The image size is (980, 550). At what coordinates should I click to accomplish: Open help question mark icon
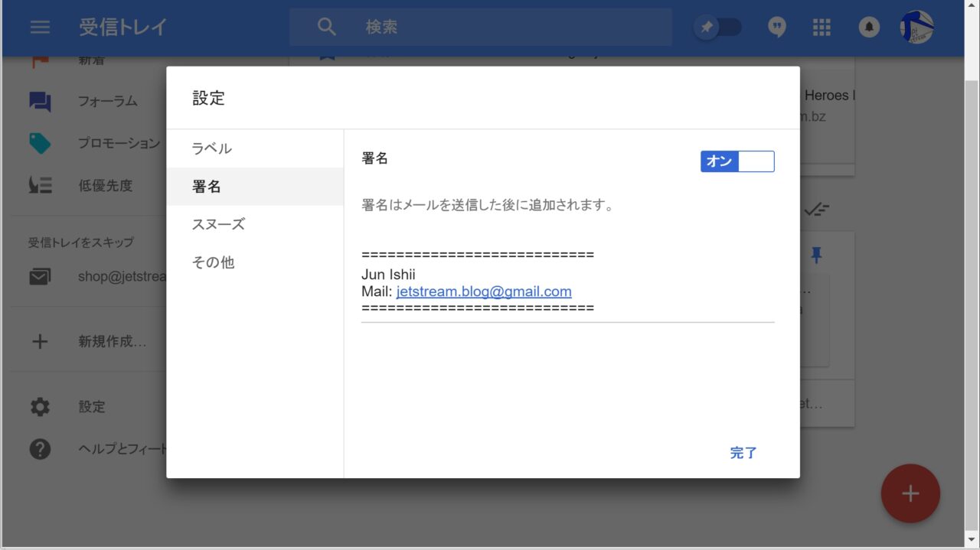click(x=40, y=449)
